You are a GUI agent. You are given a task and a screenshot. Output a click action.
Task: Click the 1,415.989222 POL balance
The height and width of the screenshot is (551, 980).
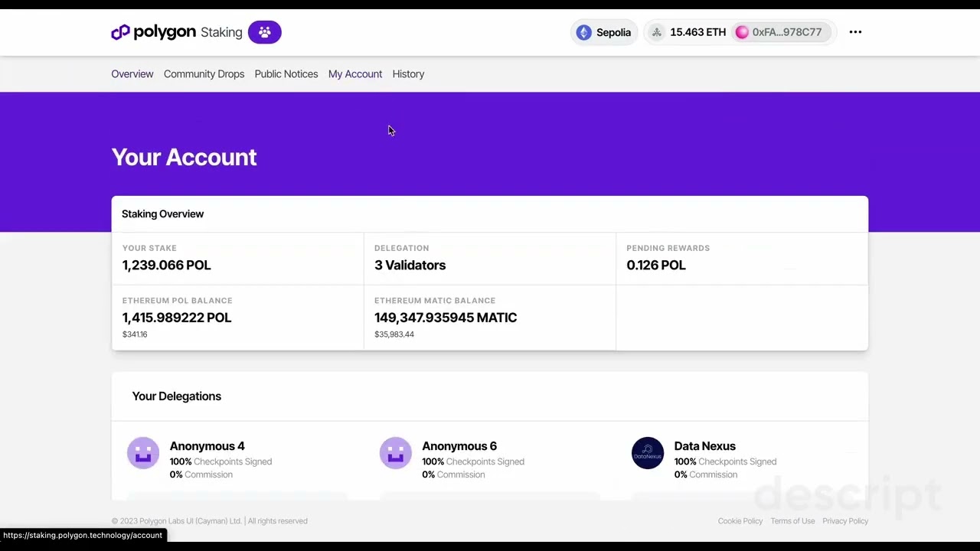point(177,318)
